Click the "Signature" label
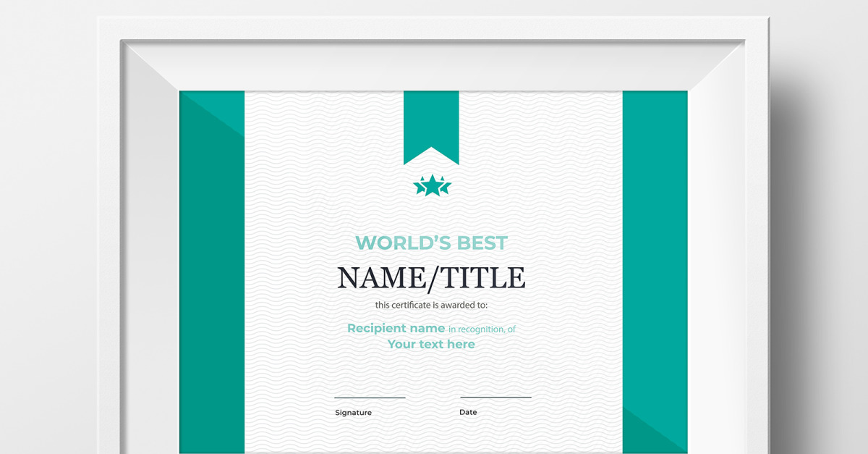868x454 pixels. (354, 413)
